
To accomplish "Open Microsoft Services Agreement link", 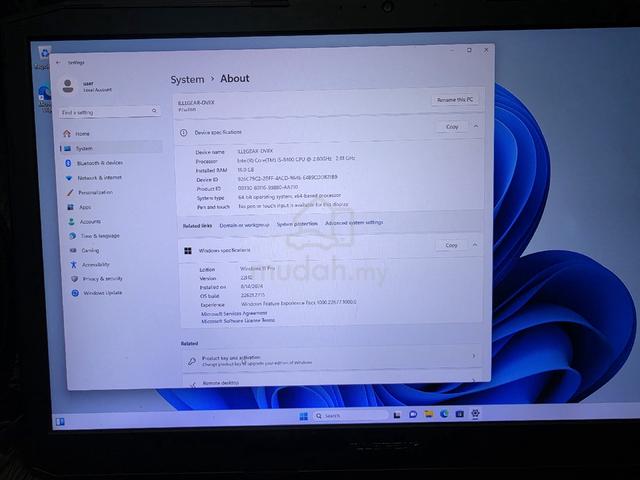I will pyautogui.click(x=234, y=313).
